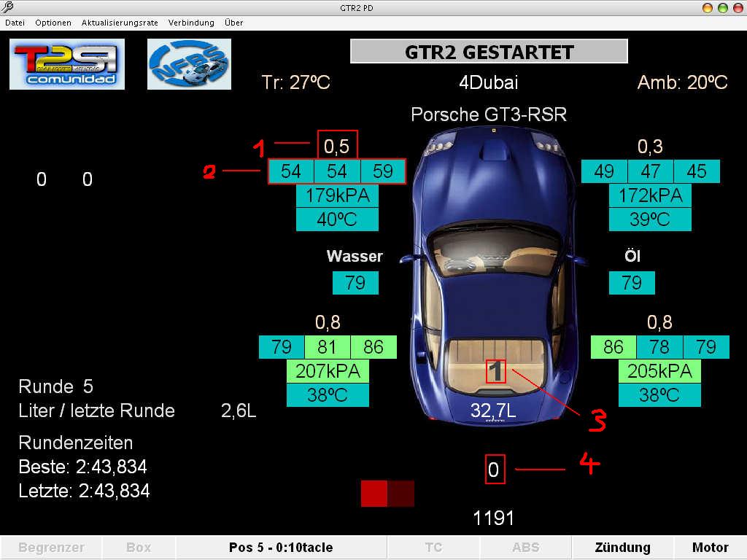Image resolution: width=747 pixels, height=560 pixels.
Task: Click the bright red indicator square
Action: [x=374, y=494]
